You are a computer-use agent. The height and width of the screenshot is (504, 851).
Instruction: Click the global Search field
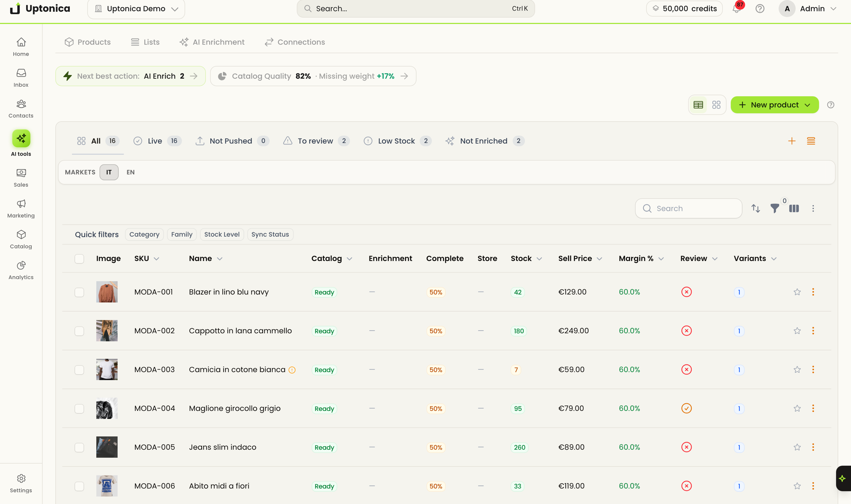pyautogui.click(x=416, y=9)
